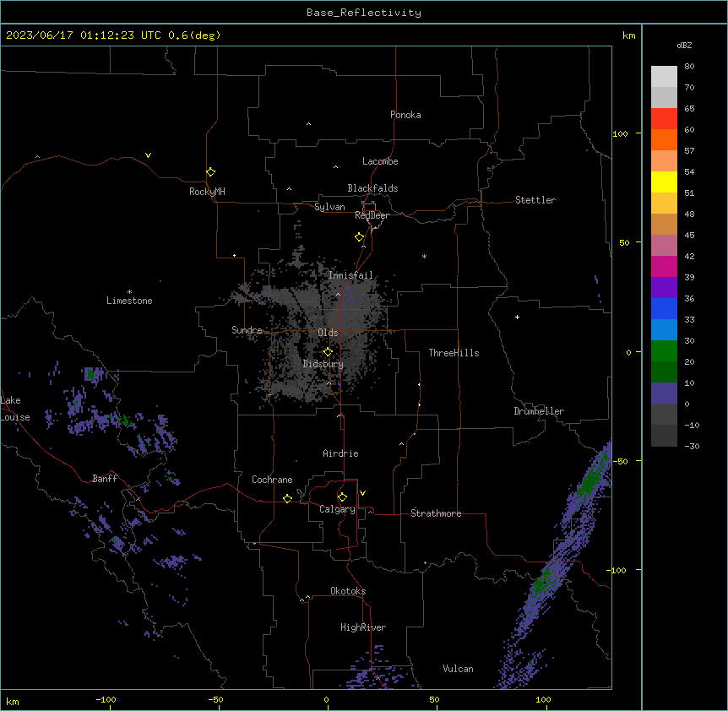This screenshot has height=711, width=728.
Task: Select the Didsbury label
Action: click(323, 364)
